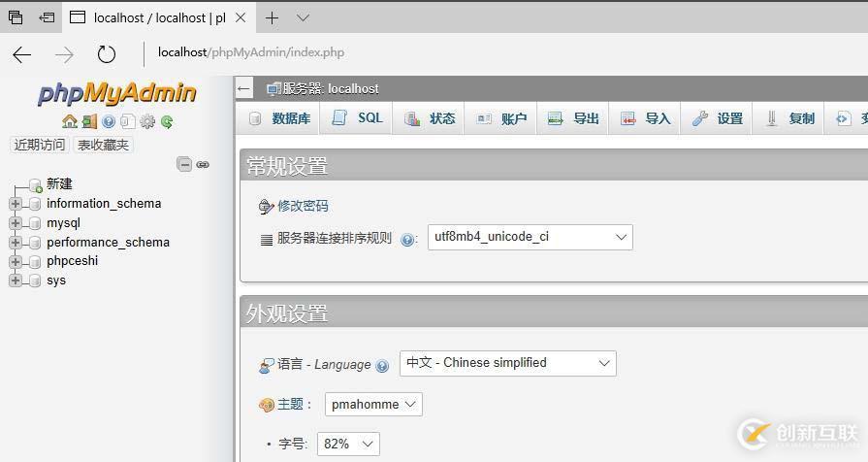Open the MySQL documentation page icon
Viewport: 868px width, 462px height.
pyautogui.click(x=128, y=121)
